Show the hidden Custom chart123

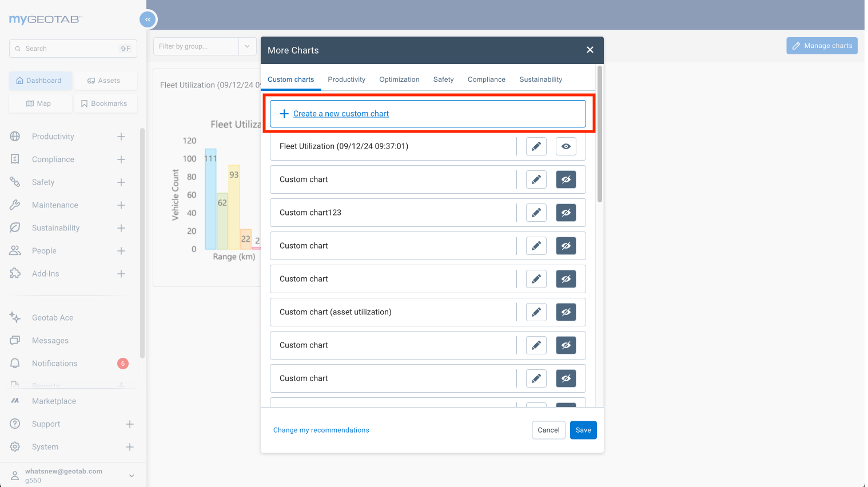click(x=566, y=212)
